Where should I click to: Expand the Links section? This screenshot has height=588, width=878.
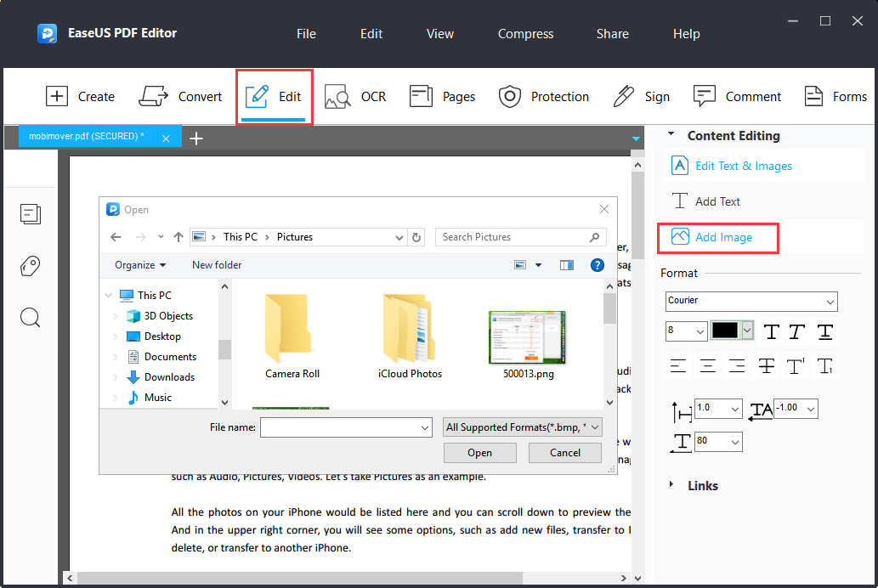coord(671,484)
